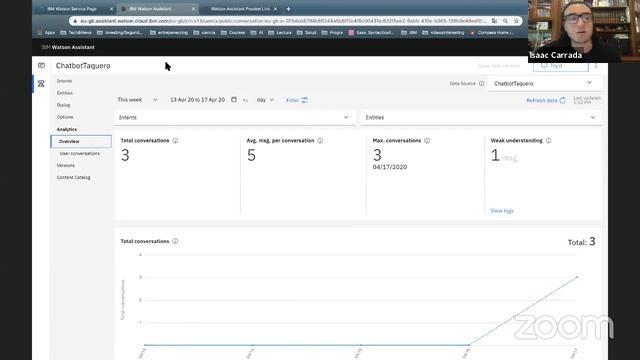Click the ChatbotTaquero skill title

pos(83,66)
